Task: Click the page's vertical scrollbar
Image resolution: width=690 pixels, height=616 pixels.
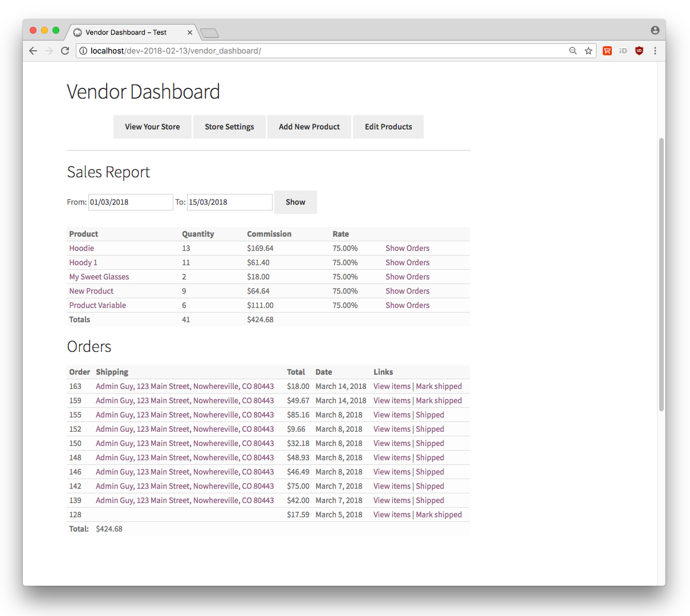Action: (x=661, y=274)
